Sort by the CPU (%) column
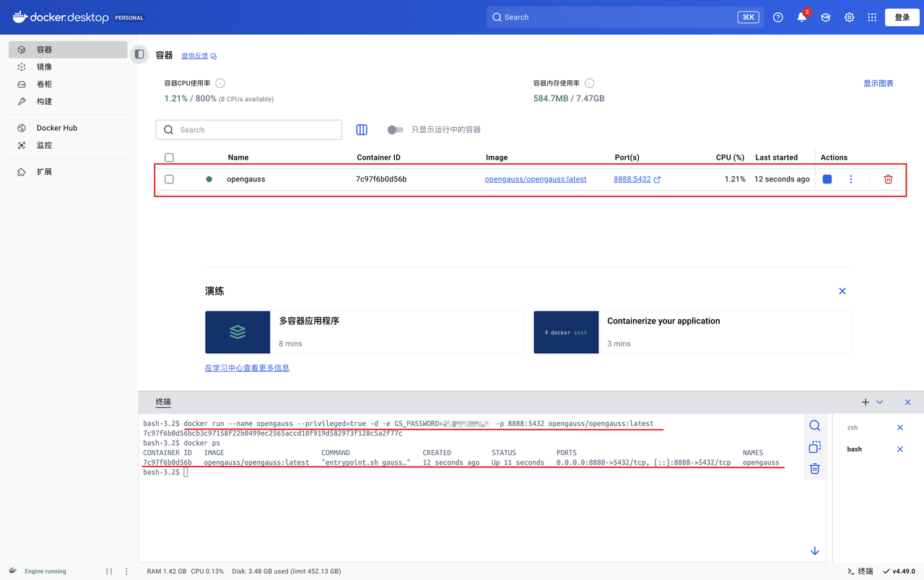The width and height of the screenshot is (924, 580). [730, 157]
